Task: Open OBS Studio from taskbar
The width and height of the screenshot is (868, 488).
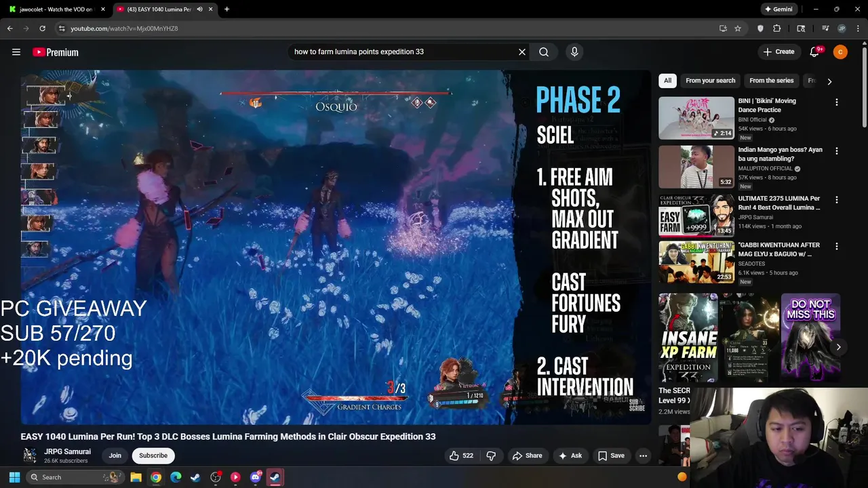Action: tap(216, 477)
